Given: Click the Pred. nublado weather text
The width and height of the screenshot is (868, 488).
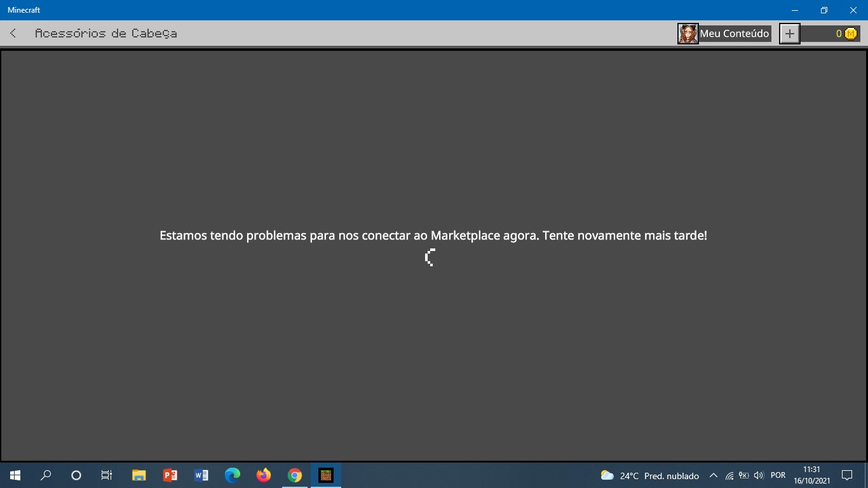Looking at the screenshot, I should [x=672, y=476].
